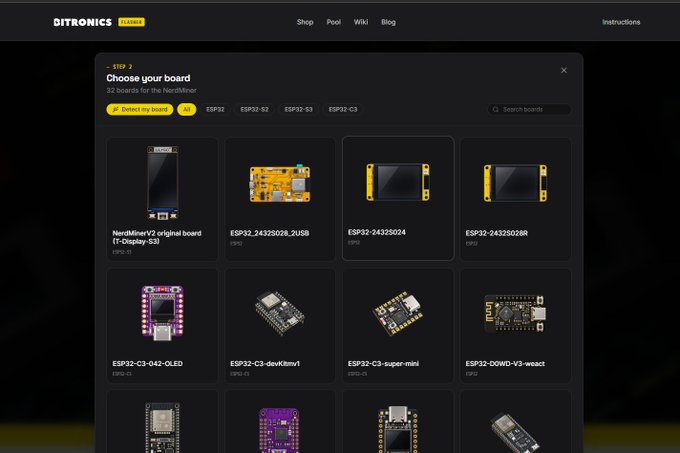Image resolution: width=680 pixels, height=453 pixels.
Task: Click the Detect my board button
Action: click(140, 110)
